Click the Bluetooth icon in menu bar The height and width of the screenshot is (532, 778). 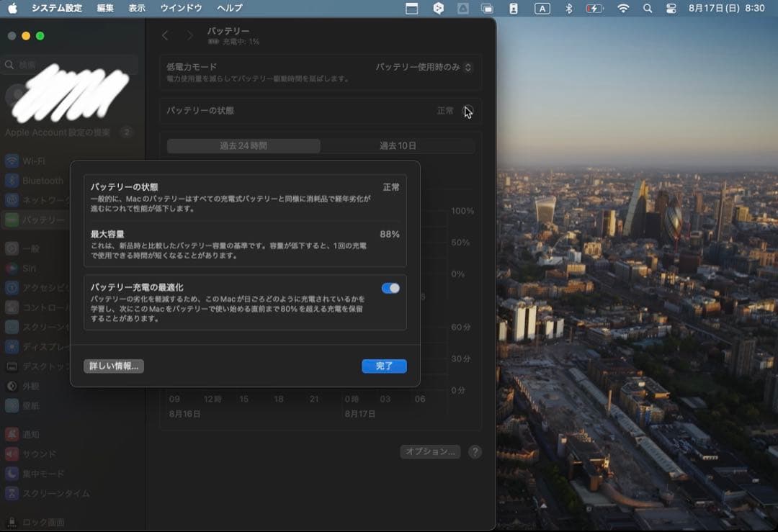coord(568,9)
